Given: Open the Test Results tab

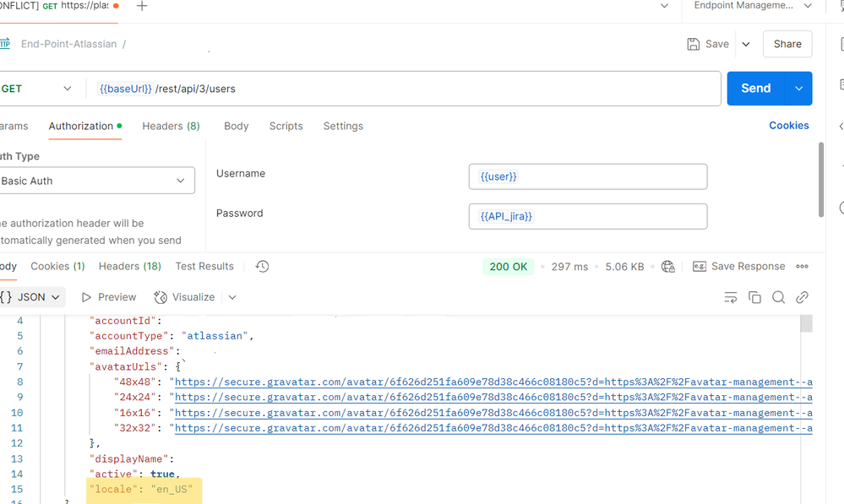Looking at the screenshot, I should (204, 266).
